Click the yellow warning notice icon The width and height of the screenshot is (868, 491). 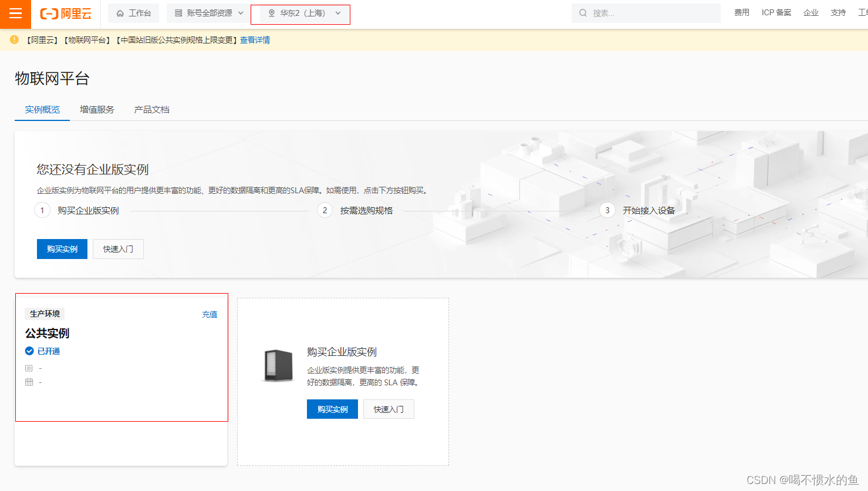14,39
